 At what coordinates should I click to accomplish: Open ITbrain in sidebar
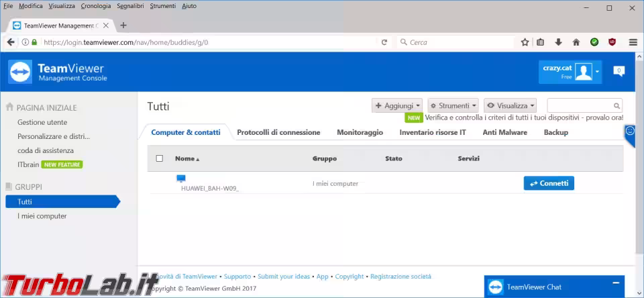click(28, 164)
